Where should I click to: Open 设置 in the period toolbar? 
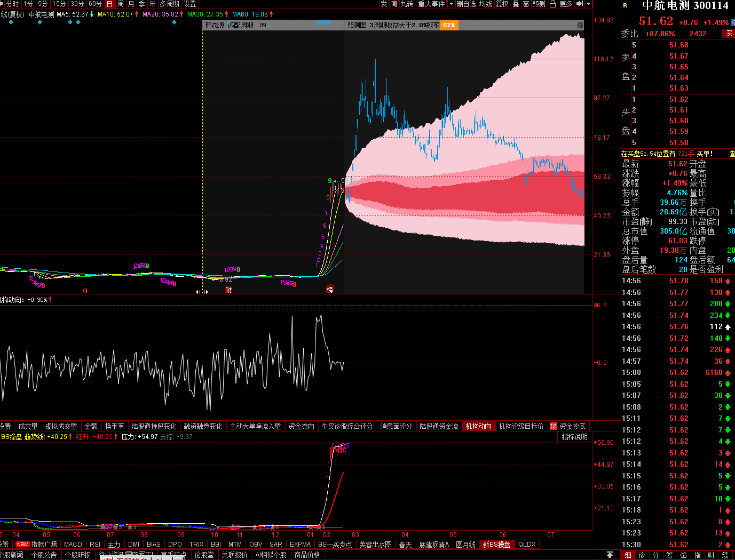(190, 4)
